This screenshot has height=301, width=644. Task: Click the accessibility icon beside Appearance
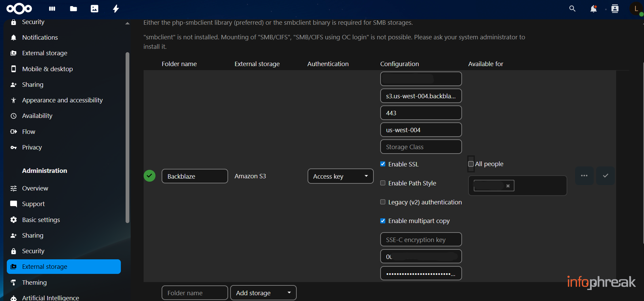click(14, 100)
